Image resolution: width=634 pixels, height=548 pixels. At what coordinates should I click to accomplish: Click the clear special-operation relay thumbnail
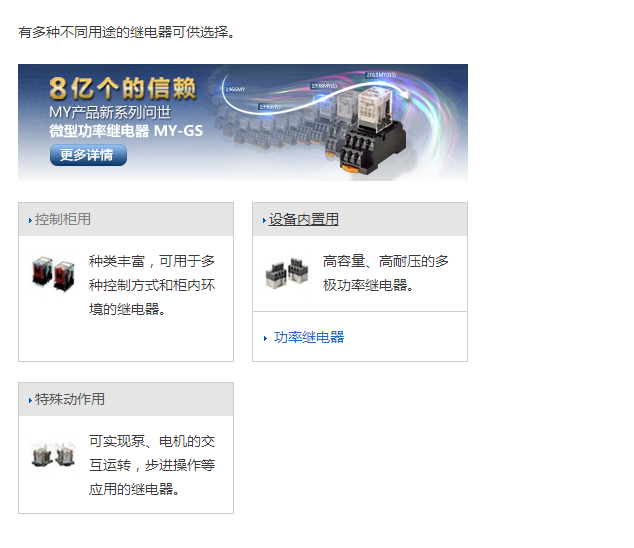(x=53, y=454)
